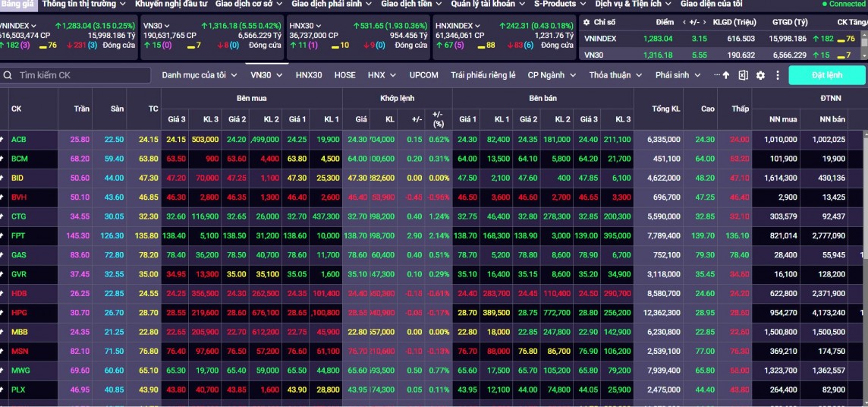Select the UPCOM tab
The width and height of the screenshot is (868, 407).
pyautogui.click(x=423, y=75)
